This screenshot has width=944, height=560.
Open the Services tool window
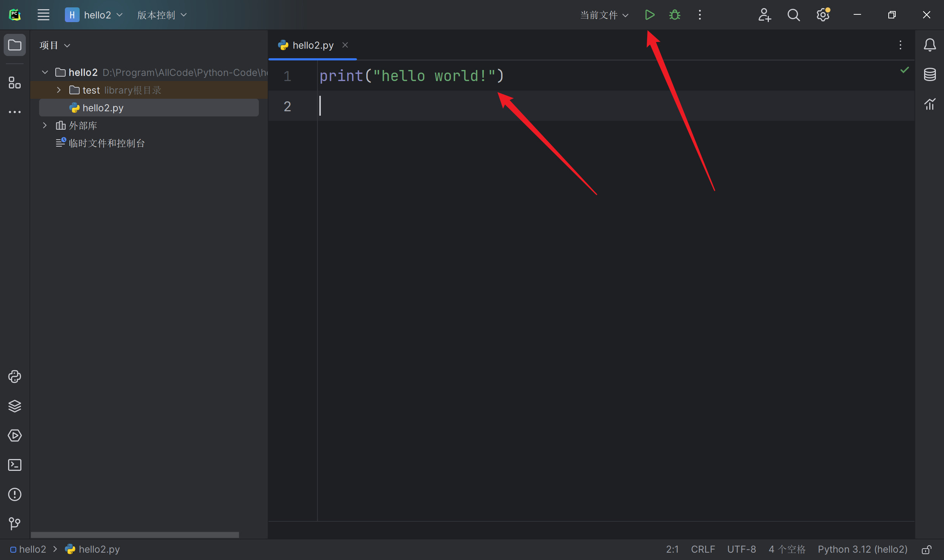pyautogui.click(x=15, y=435)
